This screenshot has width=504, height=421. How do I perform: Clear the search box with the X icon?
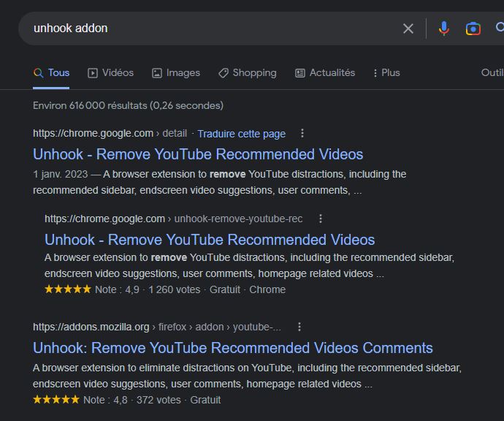tap(408, 29)
